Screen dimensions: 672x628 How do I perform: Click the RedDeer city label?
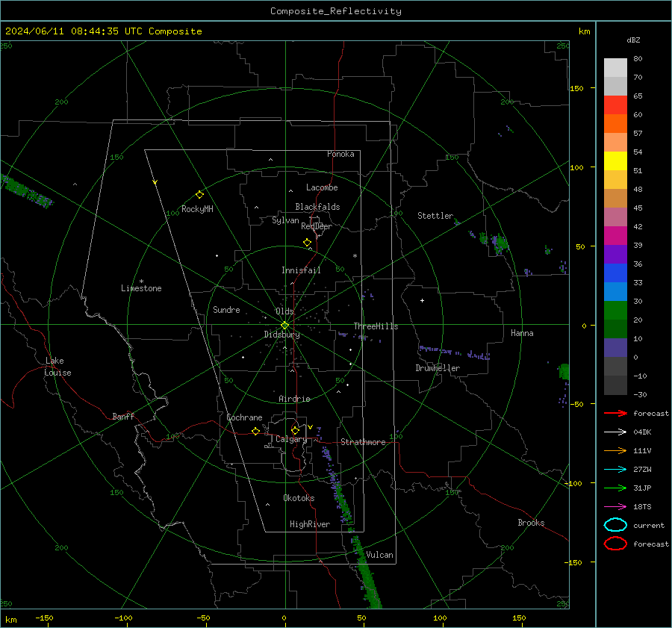[317, 226]
